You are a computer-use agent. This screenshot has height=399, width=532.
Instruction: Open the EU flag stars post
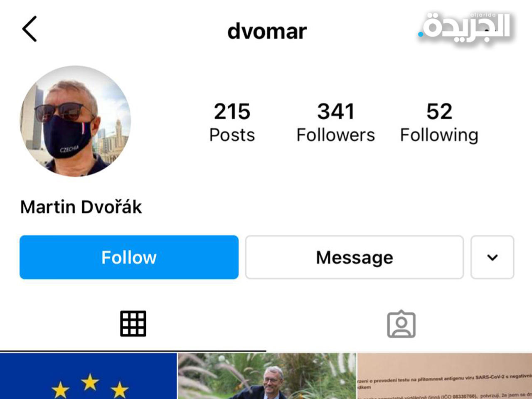89,376
